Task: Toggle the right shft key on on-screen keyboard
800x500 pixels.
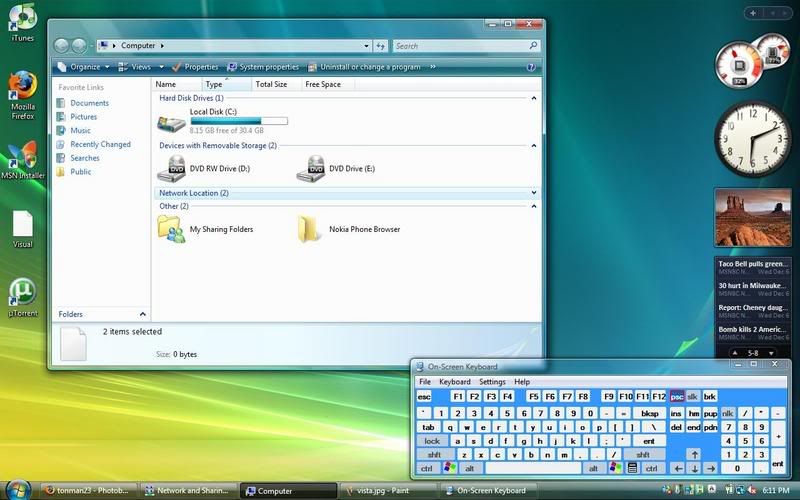Action: pos(643,454)
